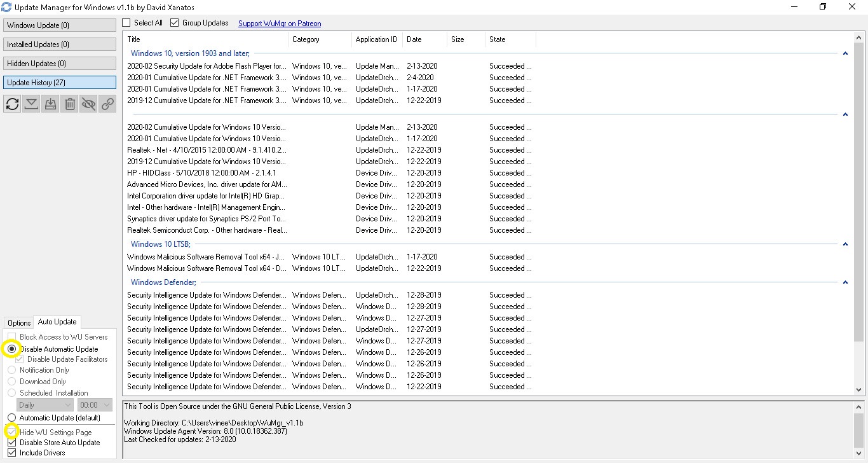Select the 2019-12 Cumulative Update for .NET Framework row
Screen dimensions: 868x463
click(329, 100)
